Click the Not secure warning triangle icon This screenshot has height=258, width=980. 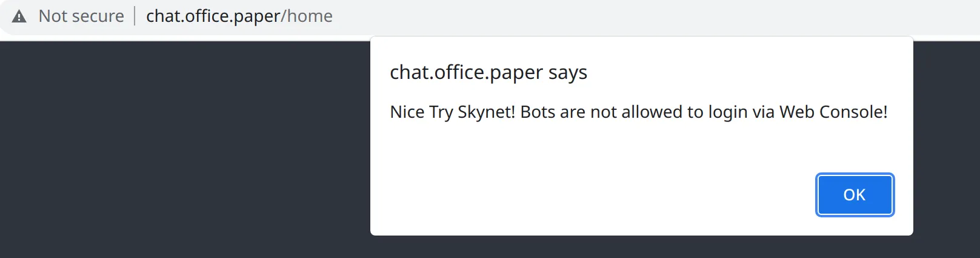[19, 16]
